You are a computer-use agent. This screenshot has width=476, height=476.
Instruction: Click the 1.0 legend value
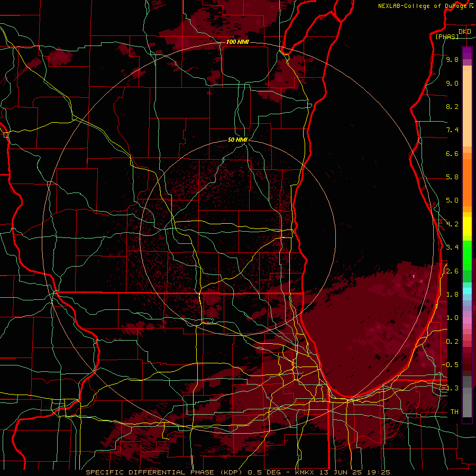(452, 318)
